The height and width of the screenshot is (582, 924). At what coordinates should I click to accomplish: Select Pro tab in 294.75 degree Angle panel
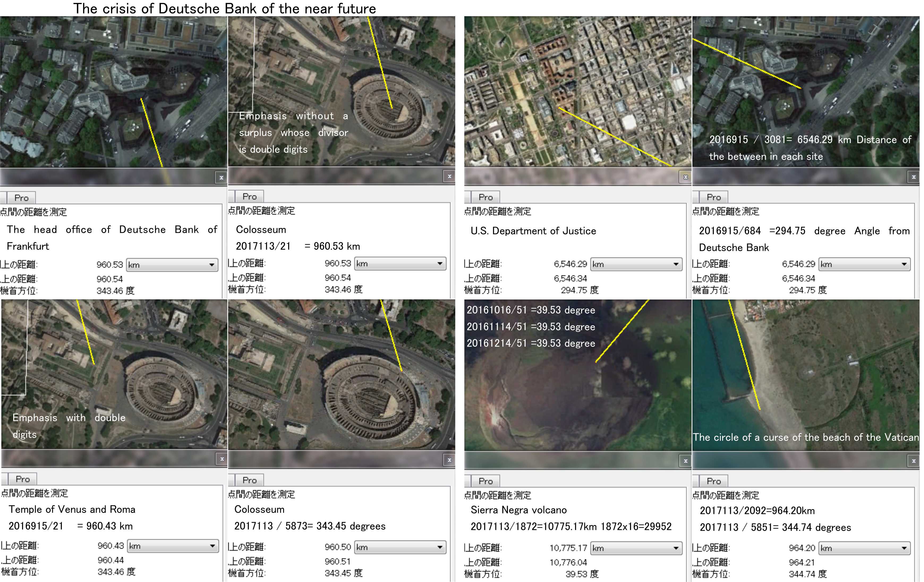[714, 197]
